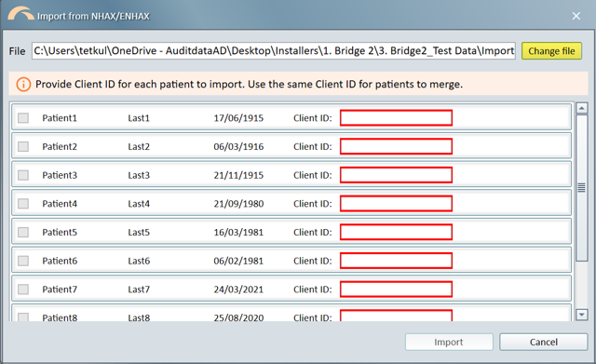
Task: Click the scrollbar down arrow
Action: click(x=581, y=315)
